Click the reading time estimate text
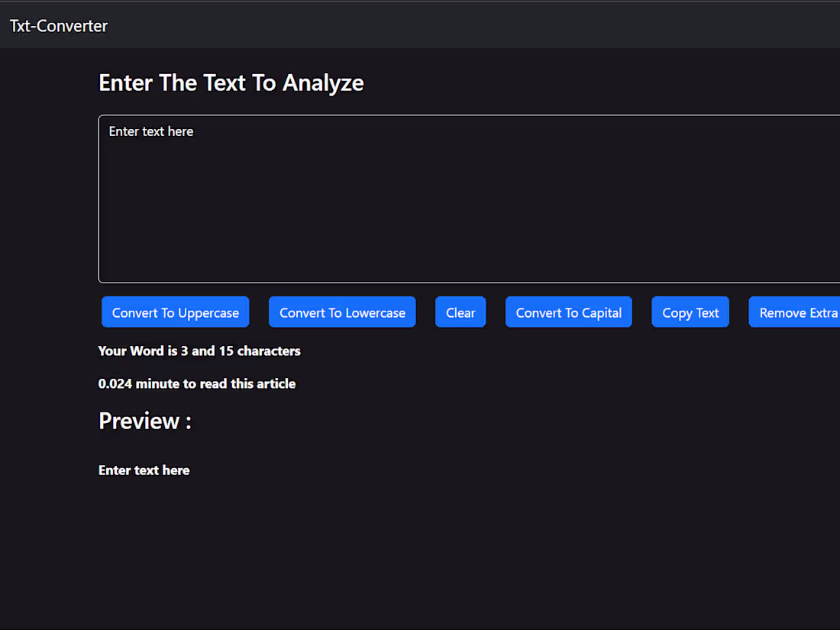Screen dimensions: 840x630 [197, 383]
